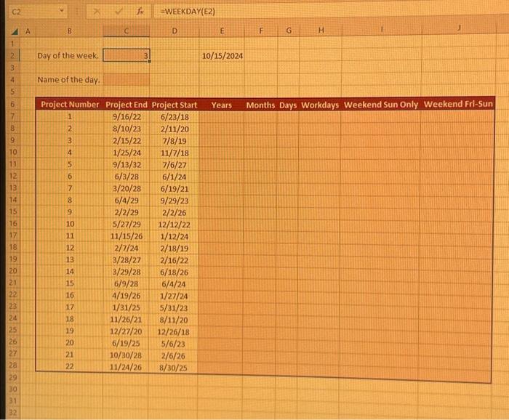
Task: Select column F header
Action: 261,31
